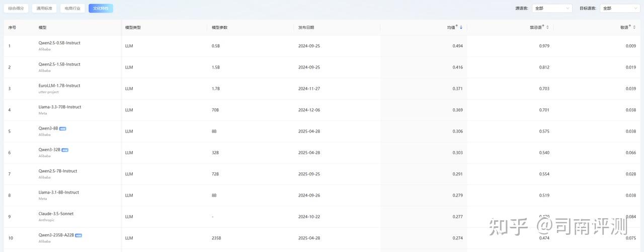Open the Qwen2.5-1.5B-Instruct model entry
Screen dimensions: 644x252
coord(59,64)
